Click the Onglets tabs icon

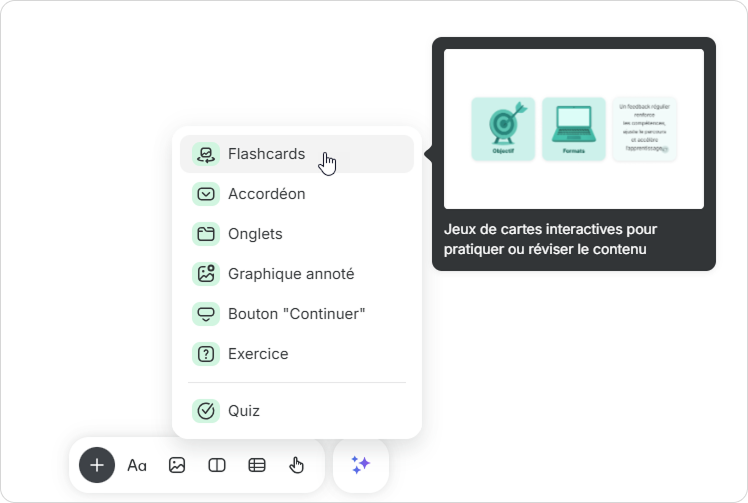click(x=205, y=234)
